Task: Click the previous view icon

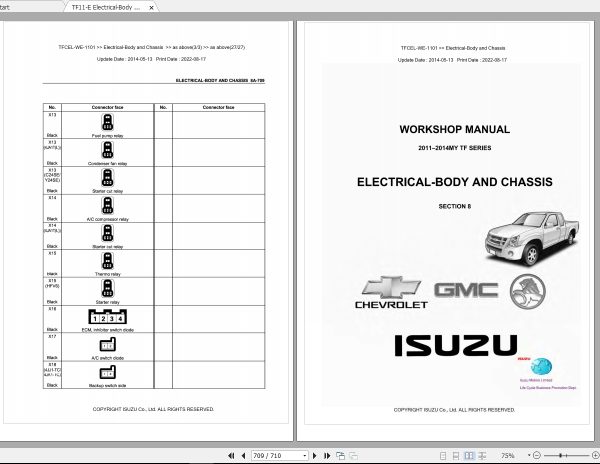Action: click(340, 456)
